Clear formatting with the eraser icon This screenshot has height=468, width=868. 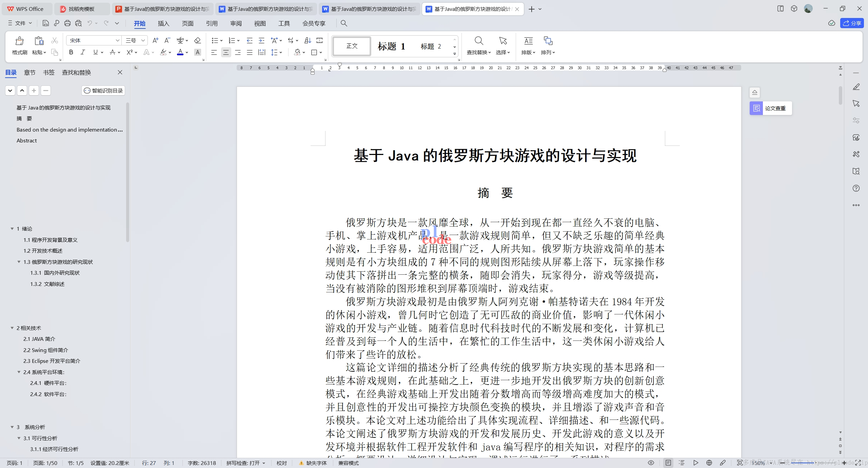[x=197, y=40]
